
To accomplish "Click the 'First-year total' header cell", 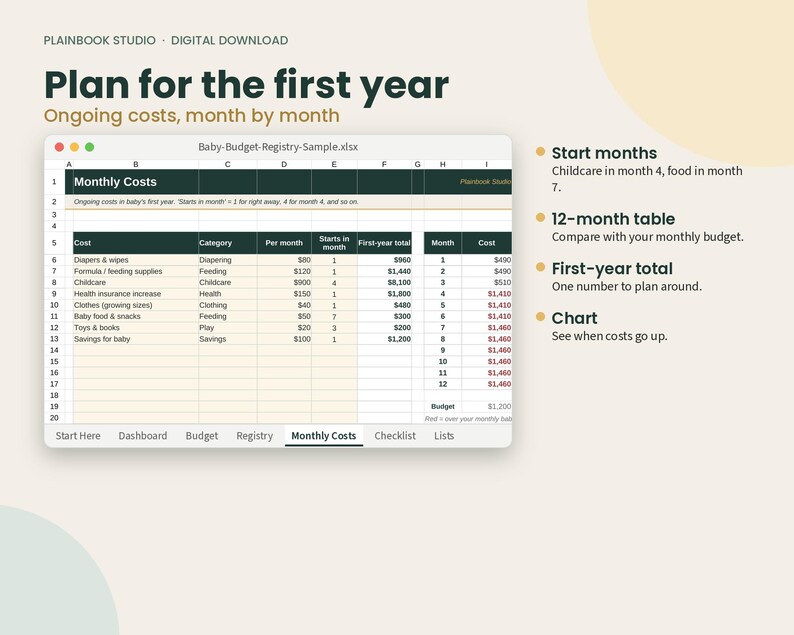I will pyautogui.click(x=384, y=243).
